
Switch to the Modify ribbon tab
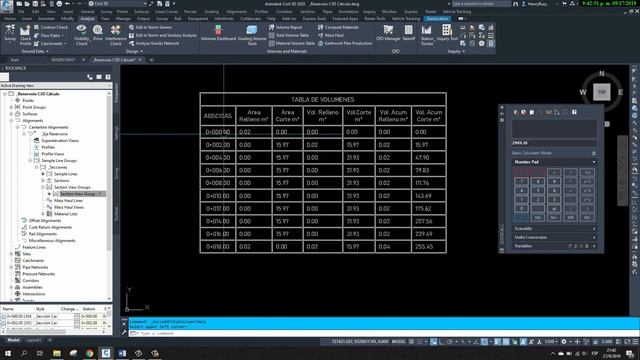[67, 19]
